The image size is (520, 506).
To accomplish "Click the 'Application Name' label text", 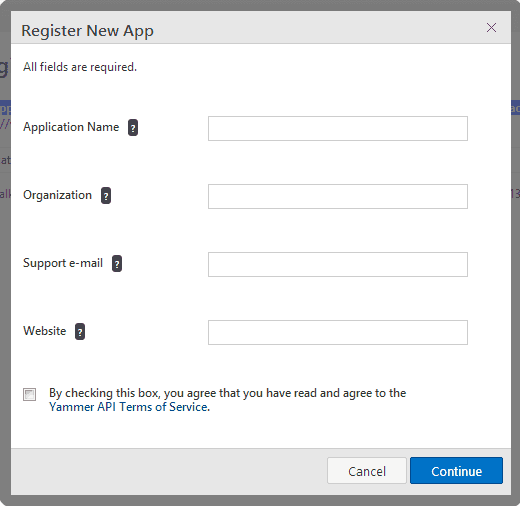I will pos(71,127).
